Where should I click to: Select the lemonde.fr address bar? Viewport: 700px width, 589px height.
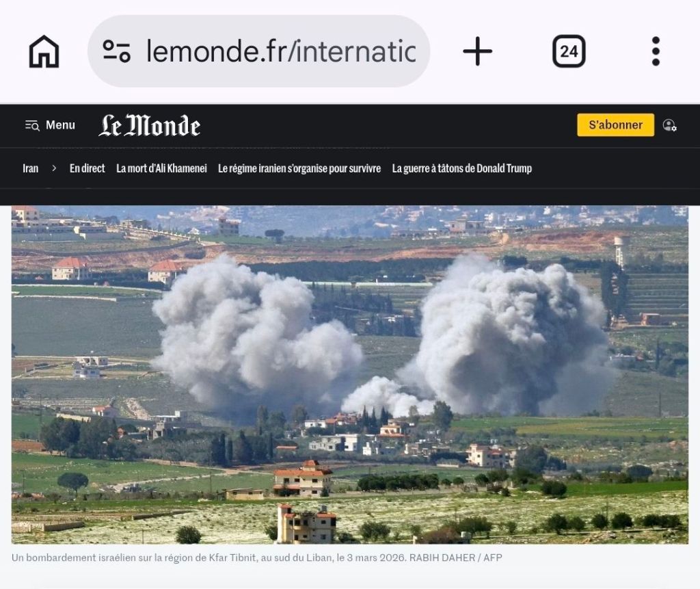tap(258, 51)
